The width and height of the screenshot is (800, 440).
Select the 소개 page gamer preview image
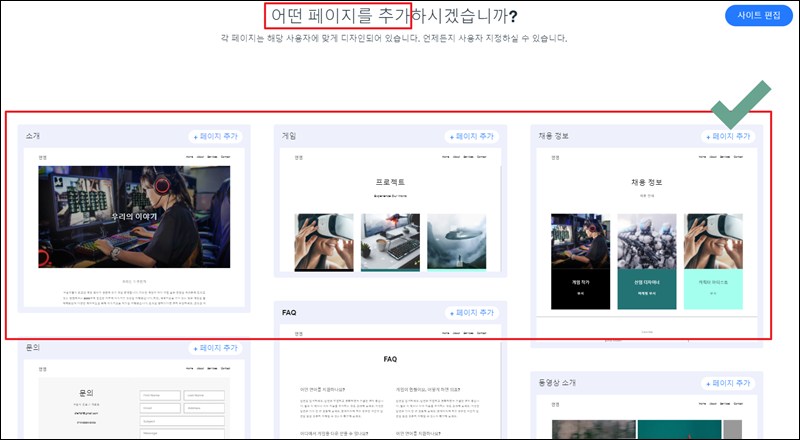[x=134, y=216]
